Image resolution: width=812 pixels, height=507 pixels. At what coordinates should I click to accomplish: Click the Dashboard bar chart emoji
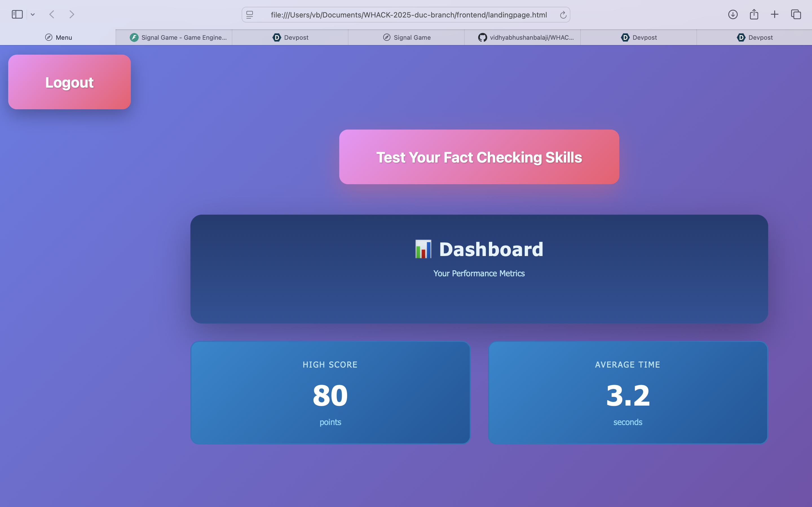click(x=423, y=249)
